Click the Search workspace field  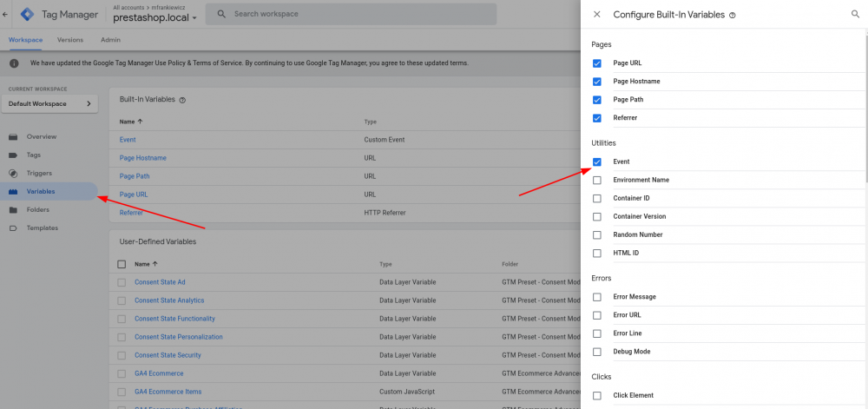point(356,14)
